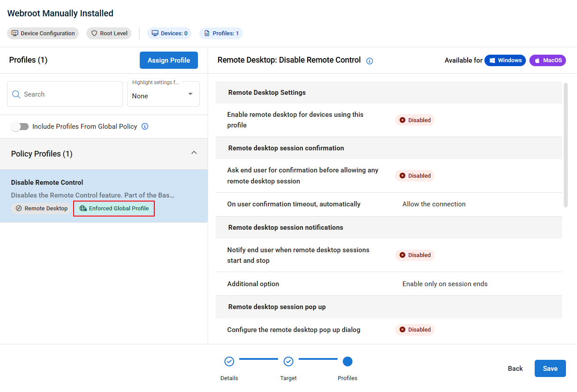Click the Device Configuration chip
The image size is (577, 392).
coord(43,34)
